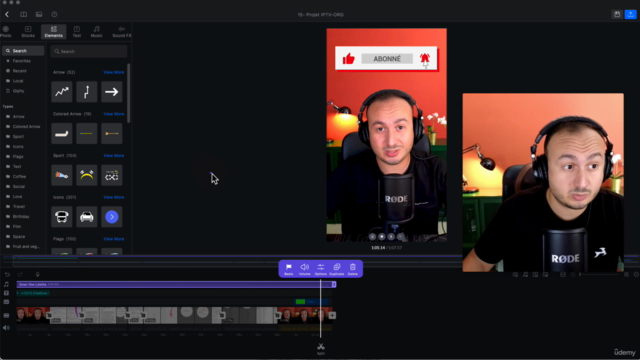Switch to the Music tab

(96, 31)
